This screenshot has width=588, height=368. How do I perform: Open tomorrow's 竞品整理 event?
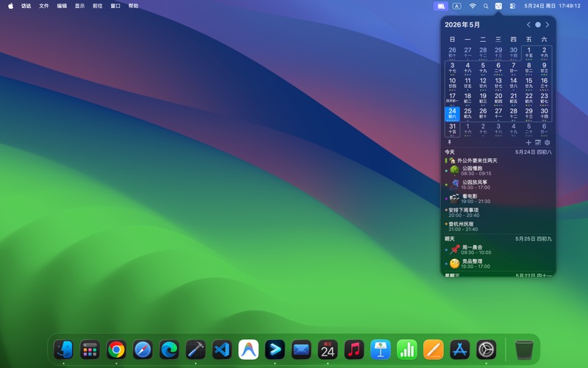[x=498, y=263]
